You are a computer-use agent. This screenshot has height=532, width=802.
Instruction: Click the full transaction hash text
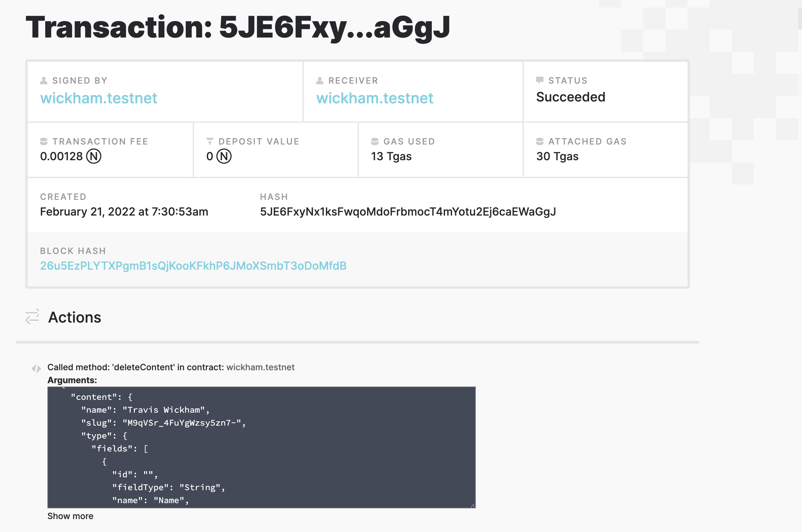click(x=408, y=212)
